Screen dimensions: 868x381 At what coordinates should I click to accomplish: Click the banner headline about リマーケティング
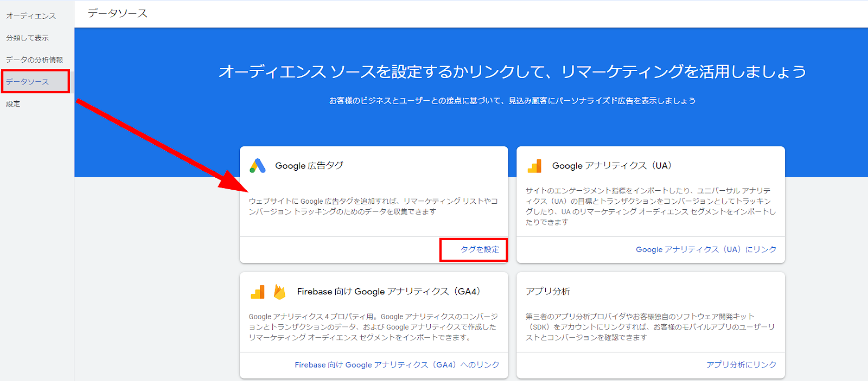(512, 72)
